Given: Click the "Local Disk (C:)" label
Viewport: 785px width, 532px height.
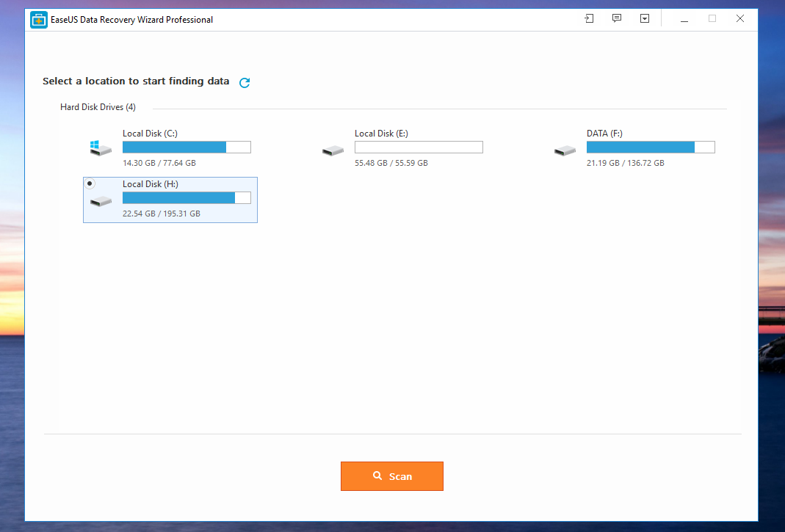Looking at the screenshot, I should pyautogui.click(x=151, y=134).
